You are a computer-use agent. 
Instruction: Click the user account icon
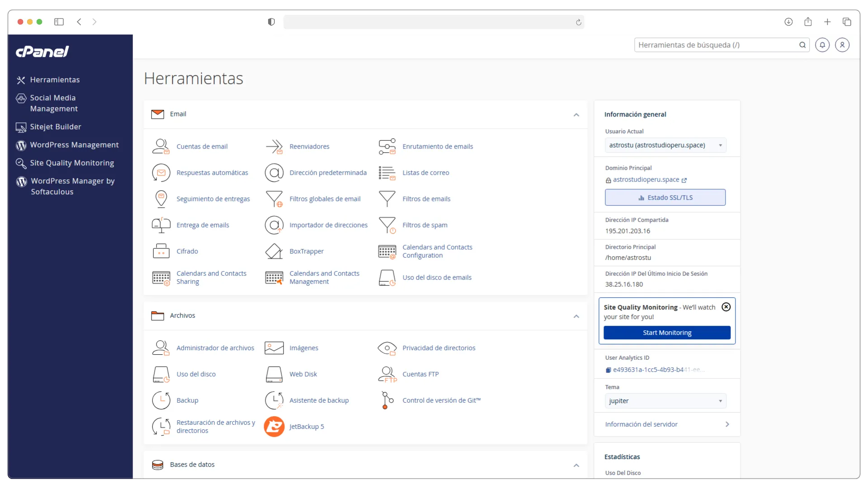pos(842,45)
